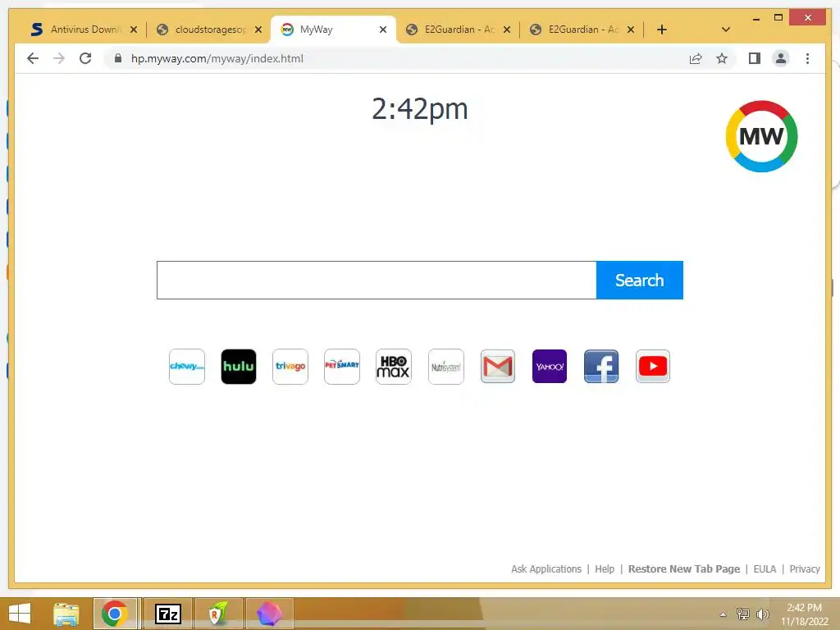Open the Help footer link
Viewport: 840px width, 630px height.
(x=605, y=569)
